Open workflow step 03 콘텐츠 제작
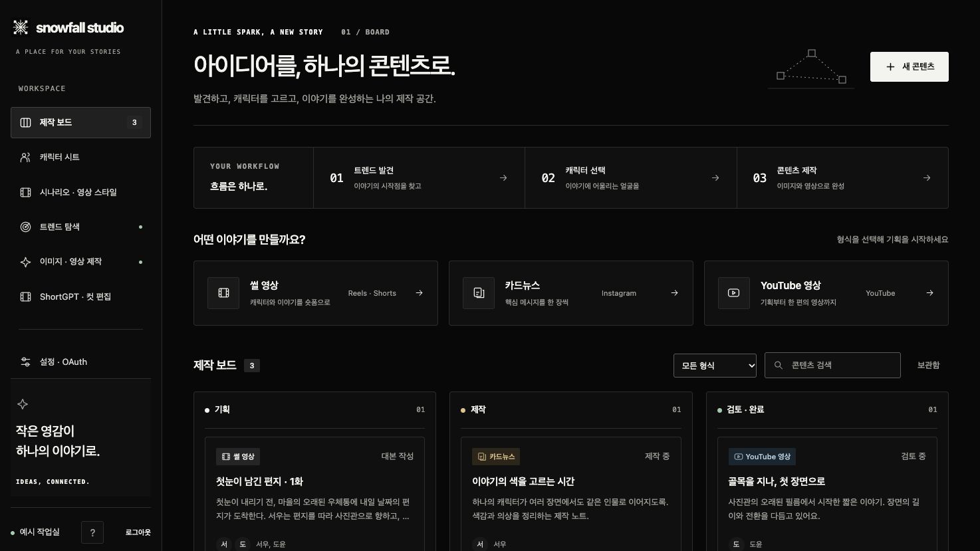980x551 pixels. (842, 177)
